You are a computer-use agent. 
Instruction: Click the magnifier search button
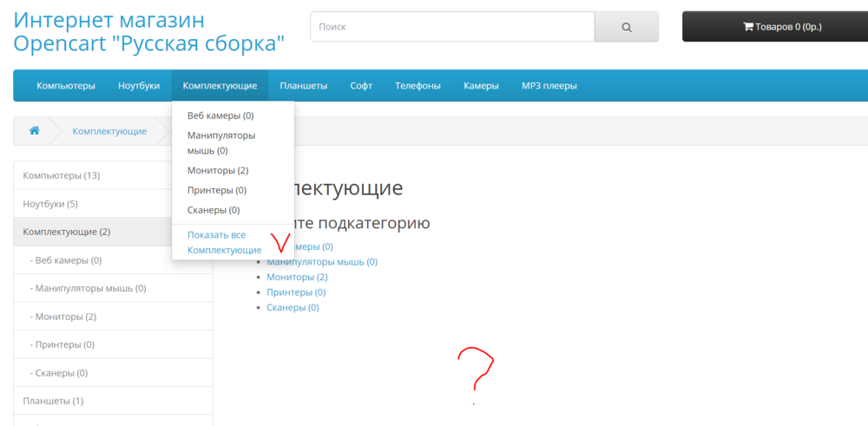(626, 27)
